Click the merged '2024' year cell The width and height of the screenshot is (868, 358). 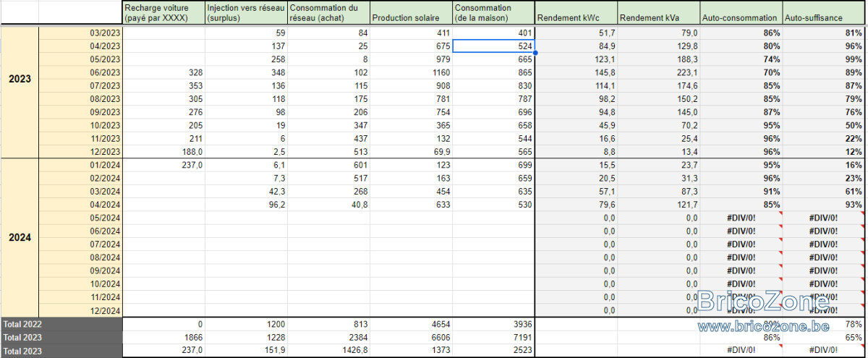click(20, 237)
